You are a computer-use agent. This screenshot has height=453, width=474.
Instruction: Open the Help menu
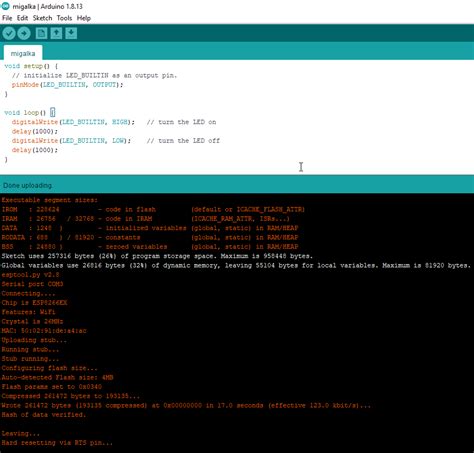click(84, 18)
